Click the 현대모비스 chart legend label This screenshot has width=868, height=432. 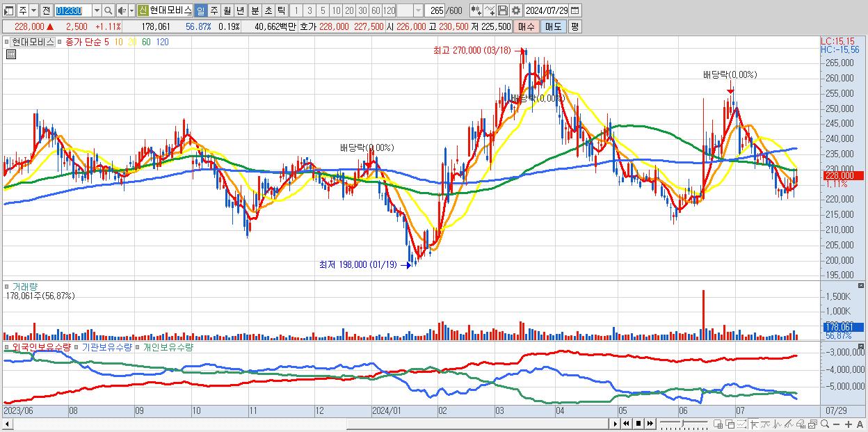33,42
